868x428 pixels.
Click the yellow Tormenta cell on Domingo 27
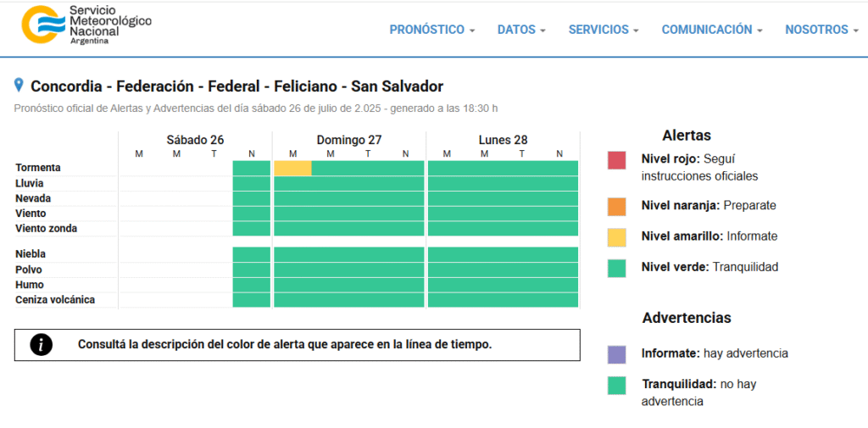coord(292,168)
